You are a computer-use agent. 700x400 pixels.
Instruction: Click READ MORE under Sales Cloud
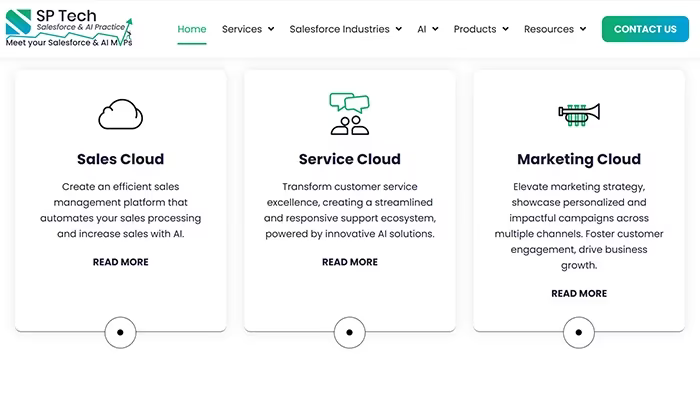click(121, 262)
